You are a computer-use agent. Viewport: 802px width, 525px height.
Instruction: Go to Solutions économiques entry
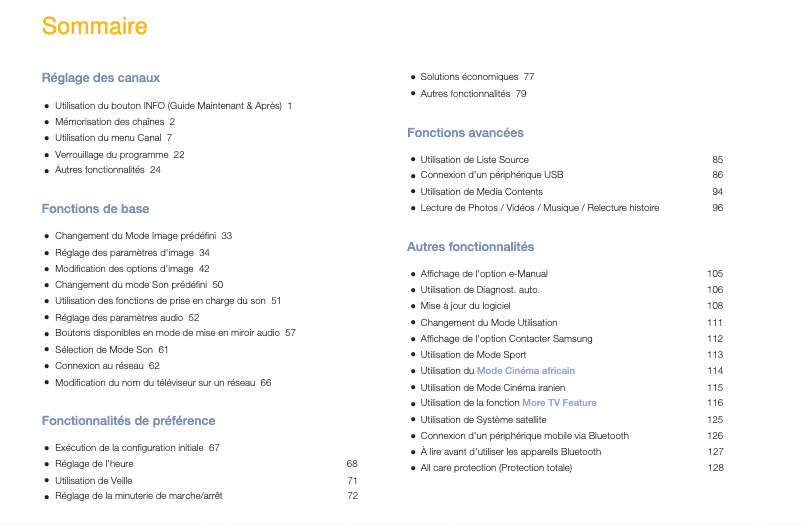click(x=469, y=76)
